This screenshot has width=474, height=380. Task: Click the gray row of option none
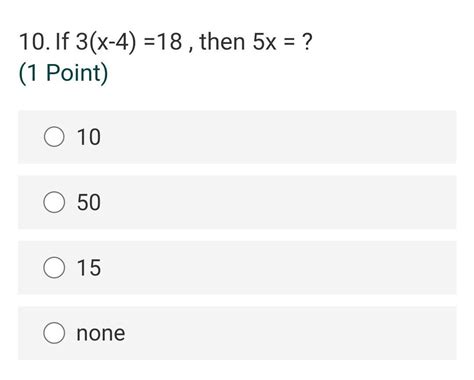click(237, 333)
